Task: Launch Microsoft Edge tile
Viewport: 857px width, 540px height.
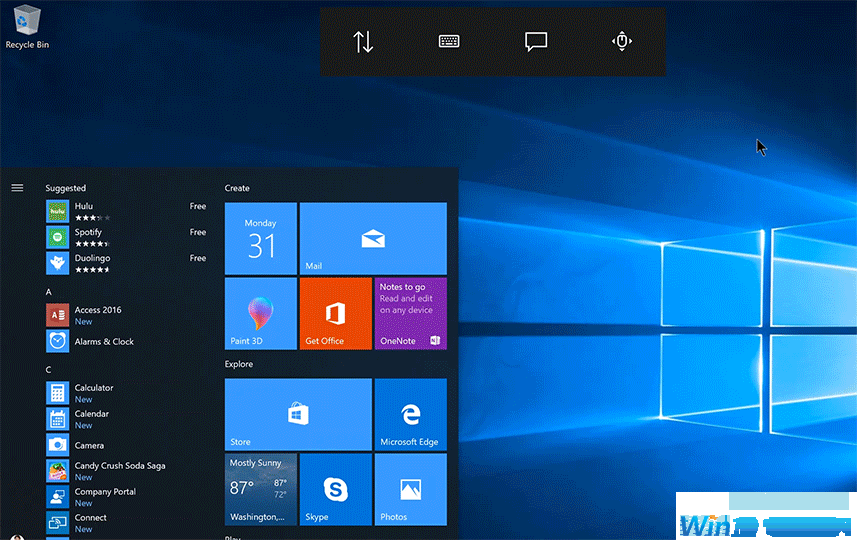Action: (x=410, y=413)
